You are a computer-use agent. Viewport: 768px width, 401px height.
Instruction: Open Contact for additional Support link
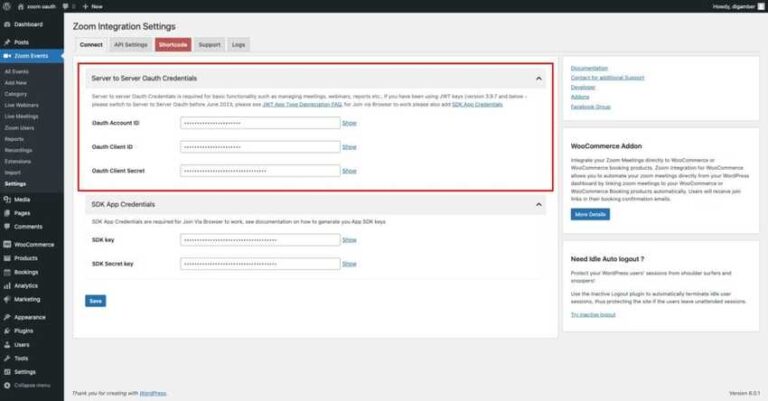(x=607, y=78)
